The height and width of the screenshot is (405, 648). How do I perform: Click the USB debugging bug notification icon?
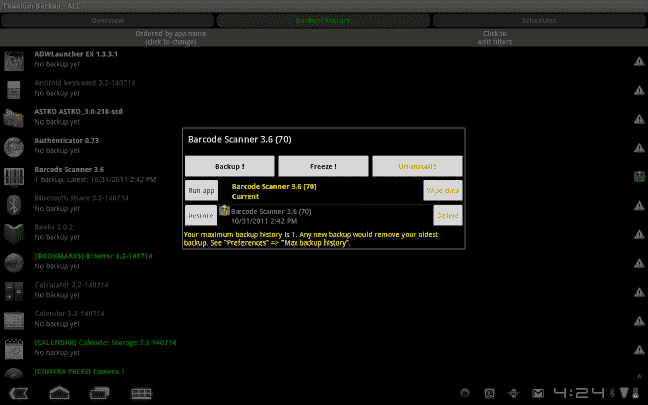513,393
